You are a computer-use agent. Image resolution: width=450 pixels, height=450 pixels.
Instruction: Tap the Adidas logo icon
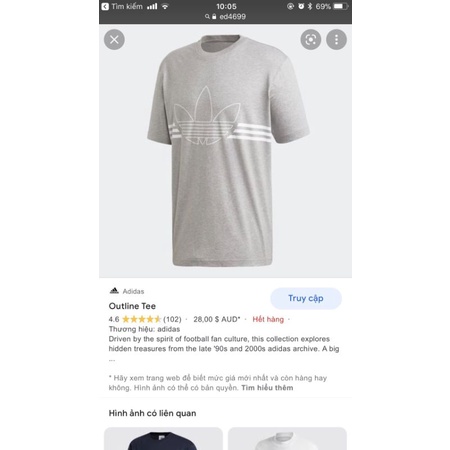114,291
